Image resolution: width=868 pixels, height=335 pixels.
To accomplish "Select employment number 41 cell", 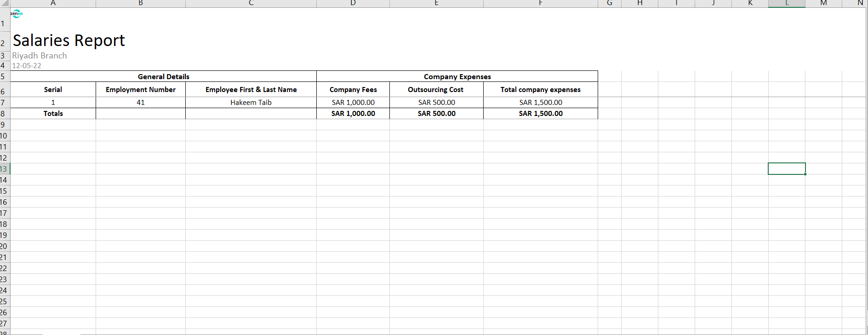I will [141, 103].
